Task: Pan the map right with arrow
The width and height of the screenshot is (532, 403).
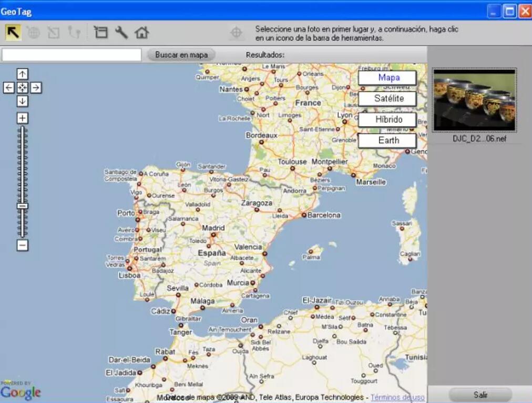Action: tap(36, 88)
